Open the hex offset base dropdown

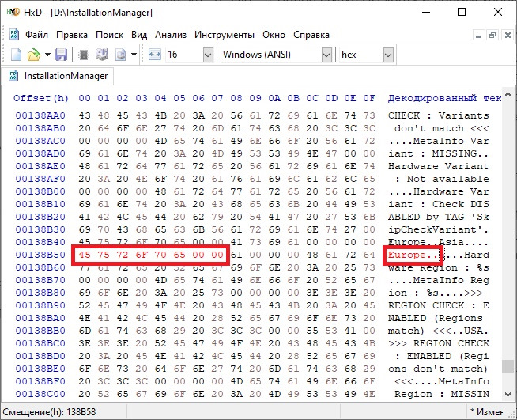(x=388, y=55)
